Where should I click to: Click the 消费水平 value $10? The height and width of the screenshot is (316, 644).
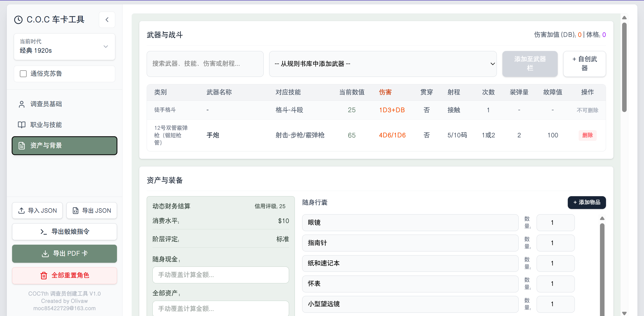284,221
